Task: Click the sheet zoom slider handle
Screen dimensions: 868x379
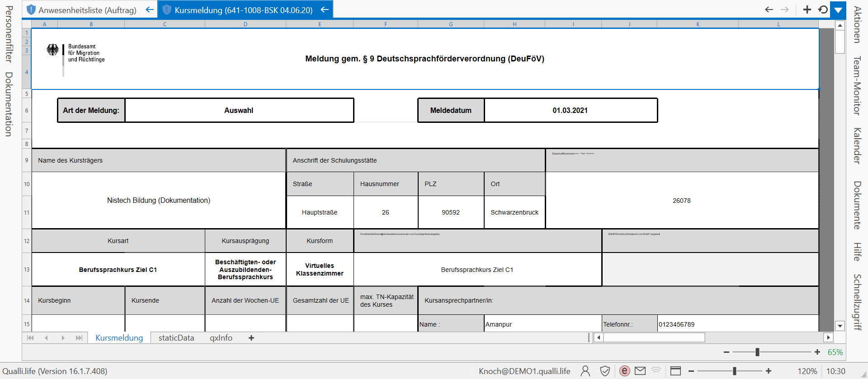Action: point(757,352)
